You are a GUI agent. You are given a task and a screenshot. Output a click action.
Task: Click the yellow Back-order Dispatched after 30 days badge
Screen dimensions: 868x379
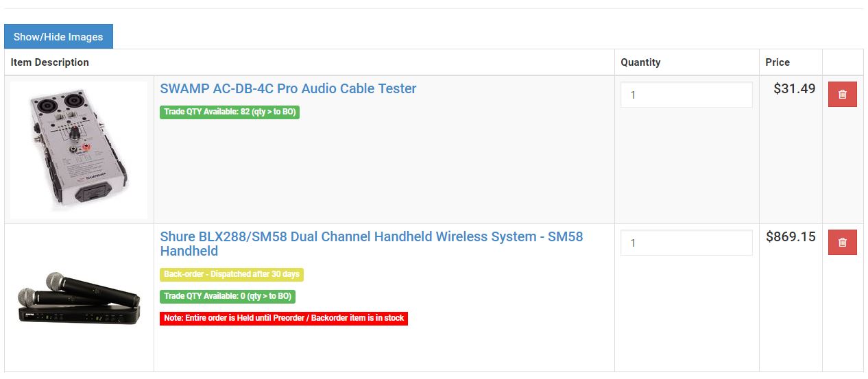(232, 274)
